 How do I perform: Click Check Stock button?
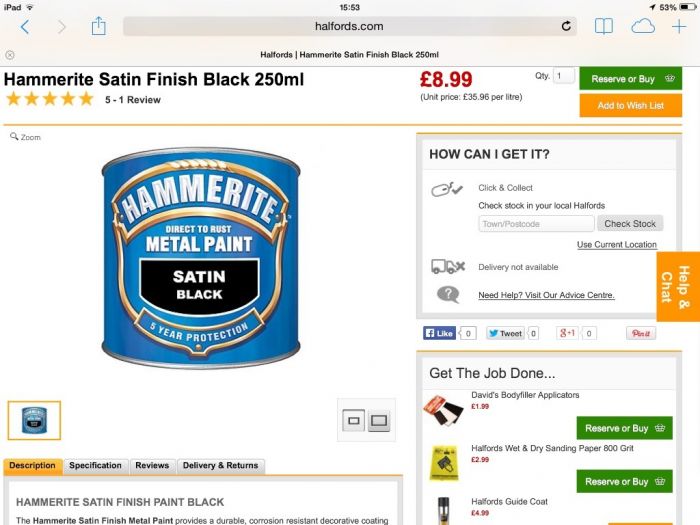pos(630,224)
